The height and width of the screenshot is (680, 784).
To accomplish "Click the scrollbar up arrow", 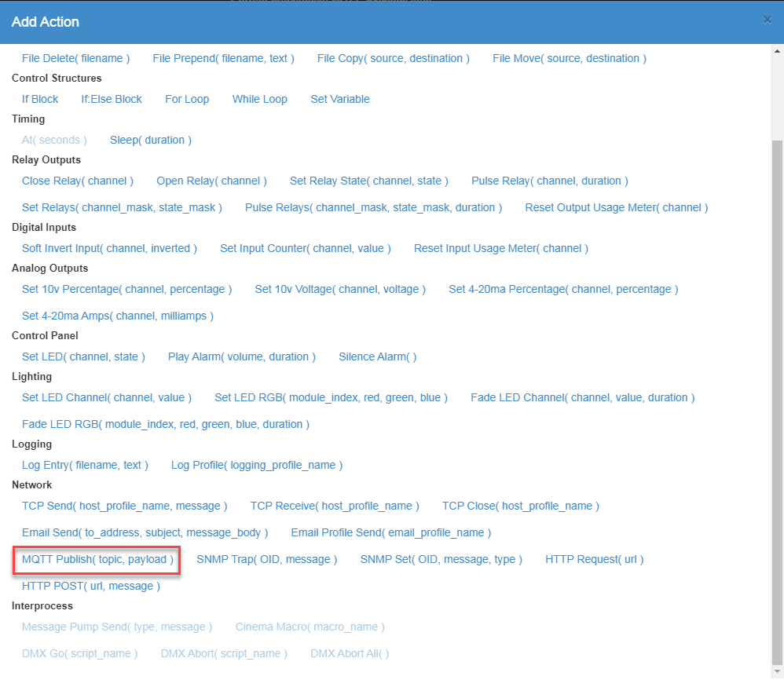I will (x=777, y=51).
